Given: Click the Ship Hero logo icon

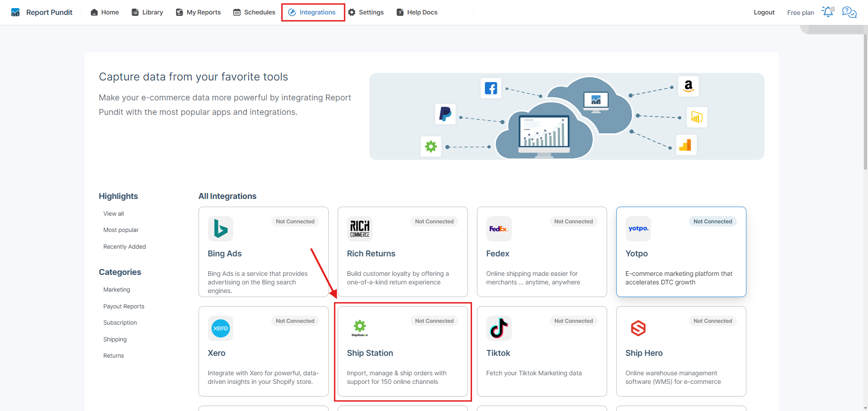Looking at the screenshot, I should [638, 328].
